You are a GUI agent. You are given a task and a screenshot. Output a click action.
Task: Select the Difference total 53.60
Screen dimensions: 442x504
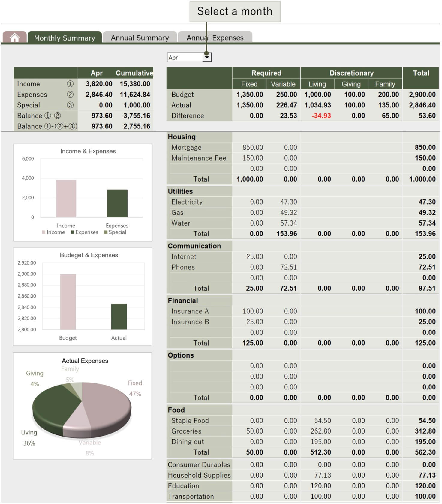[427, 116]
